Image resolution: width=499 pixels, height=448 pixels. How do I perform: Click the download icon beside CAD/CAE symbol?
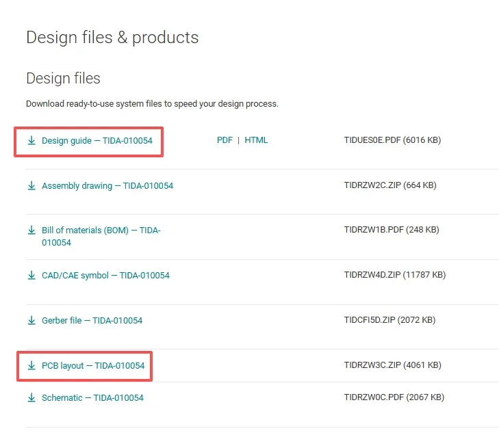31,276
